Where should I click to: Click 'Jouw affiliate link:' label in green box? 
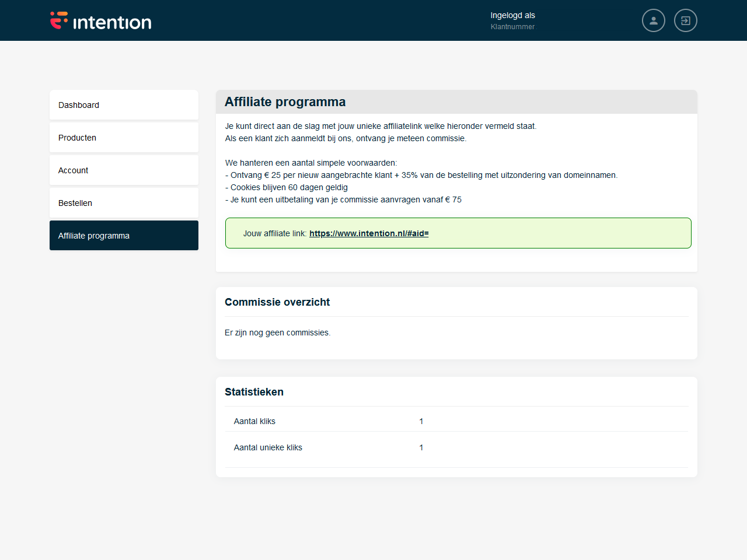tap(274, 233)
